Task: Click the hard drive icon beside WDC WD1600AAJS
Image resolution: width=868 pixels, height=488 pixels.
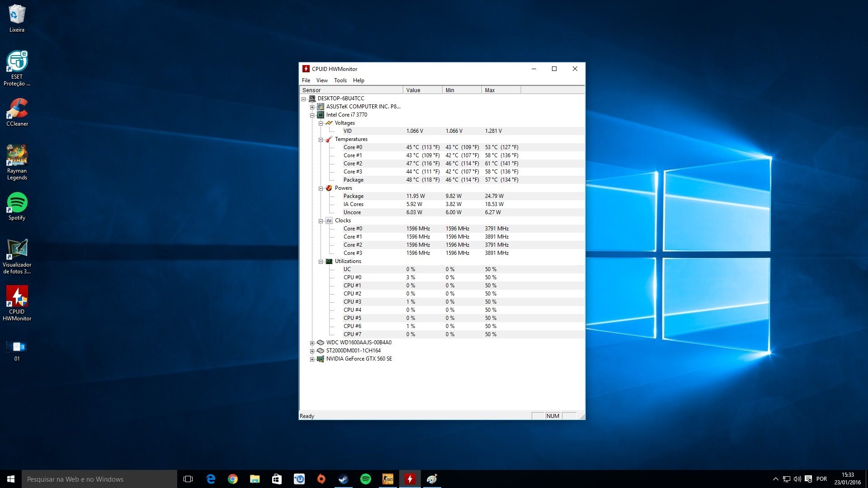Action: pos(321,343)
